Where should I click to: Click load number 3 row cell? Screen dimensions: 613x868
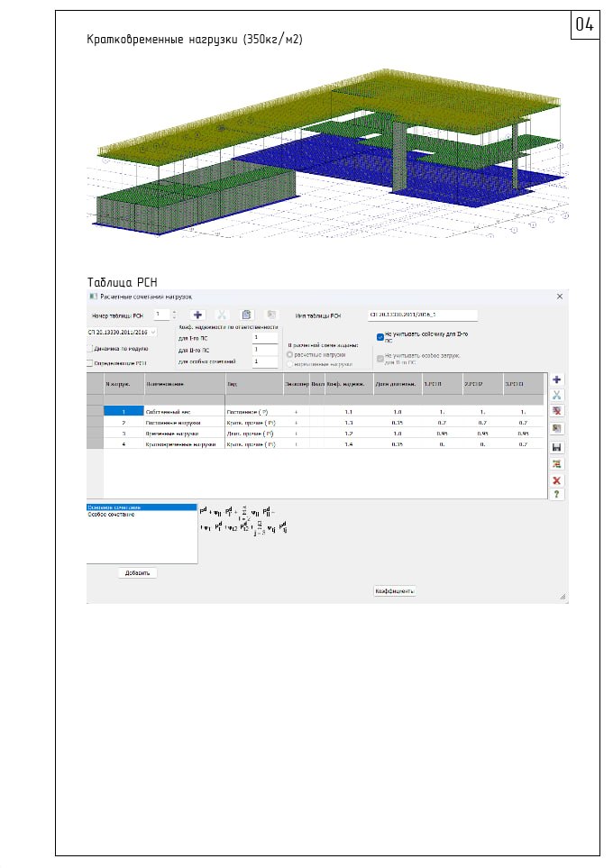point(124,434)
